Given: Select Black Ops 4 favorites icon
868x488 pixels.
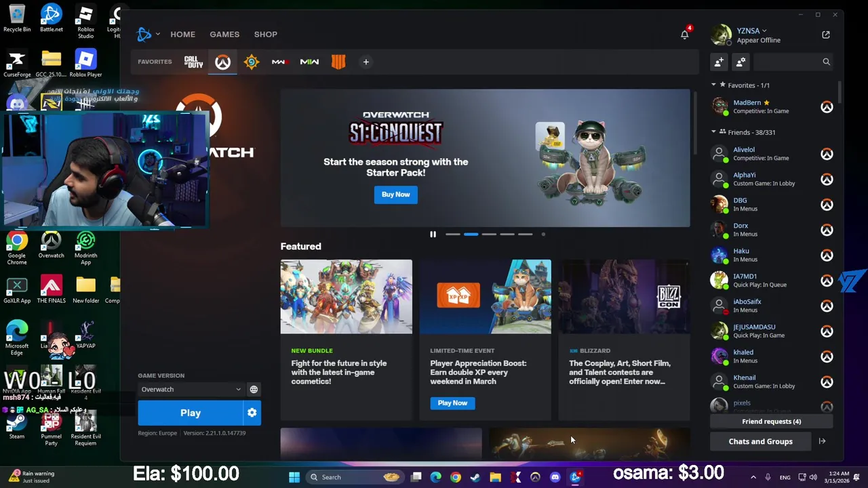Looking at the screenshot, I should click(338, 62).
